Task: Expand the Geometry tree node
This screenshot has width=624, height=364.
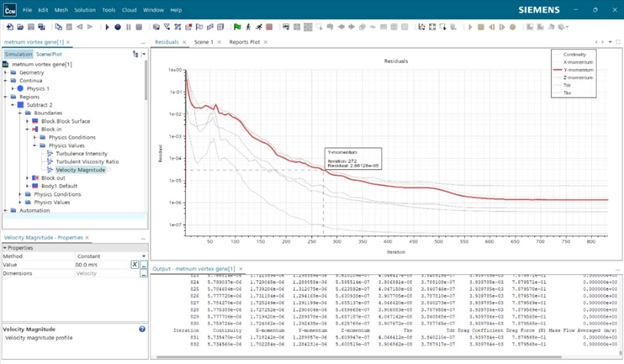Action: 6,72
